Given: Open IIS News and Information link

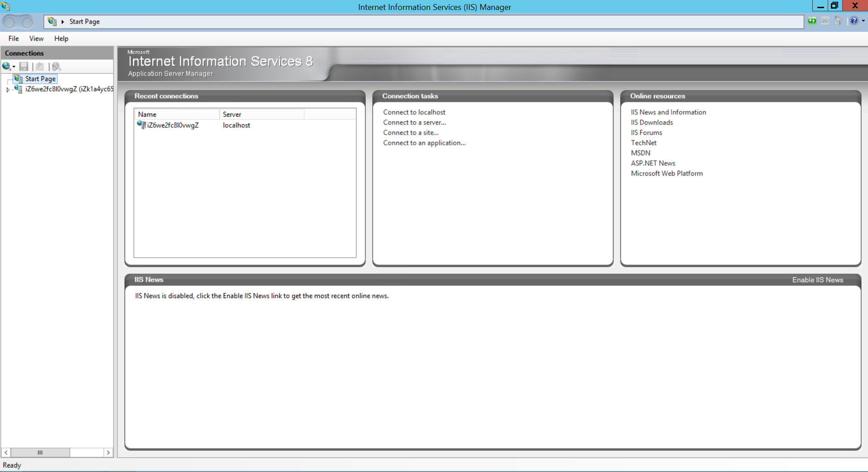Looking at the screenshot, I should click(x=668, y=112).
